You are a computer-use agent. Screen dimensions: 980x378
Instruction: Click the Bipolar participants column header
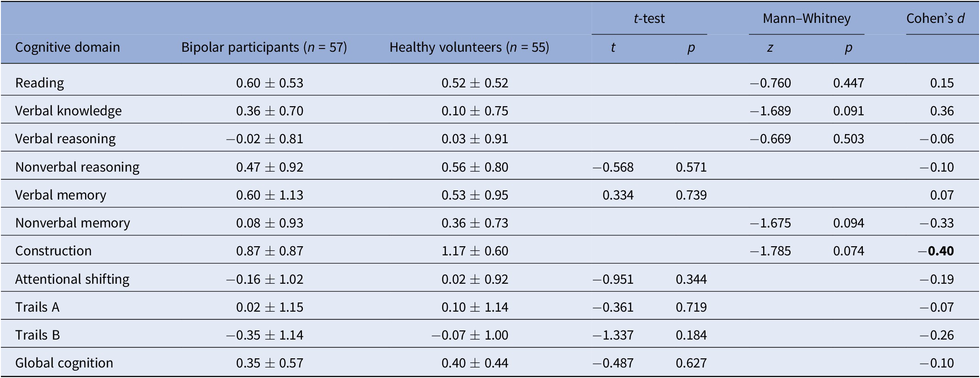[264, 47]
